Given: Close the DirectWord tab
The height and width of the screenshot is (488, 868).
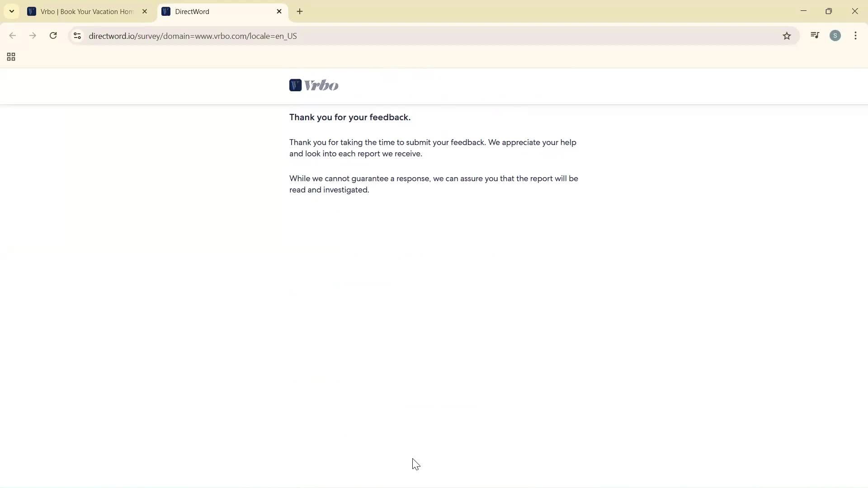Looking at the screenshot, I should [279, 11].
